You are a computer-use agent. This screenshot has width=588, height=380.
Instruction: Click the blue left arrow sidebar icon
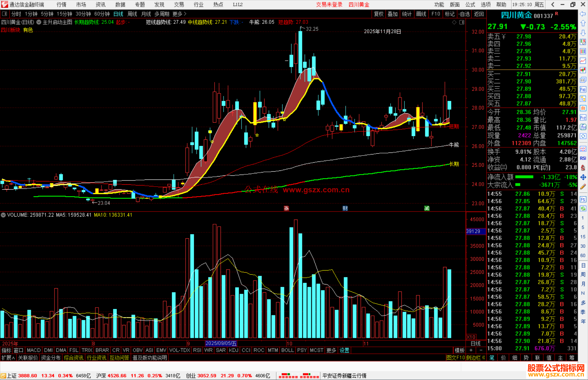(583, 14)
